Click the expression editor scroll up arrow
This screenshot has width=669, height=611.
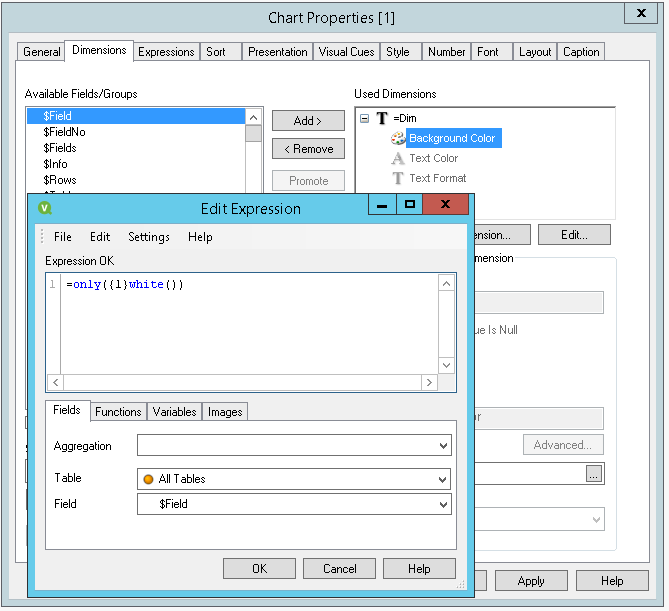446,283
